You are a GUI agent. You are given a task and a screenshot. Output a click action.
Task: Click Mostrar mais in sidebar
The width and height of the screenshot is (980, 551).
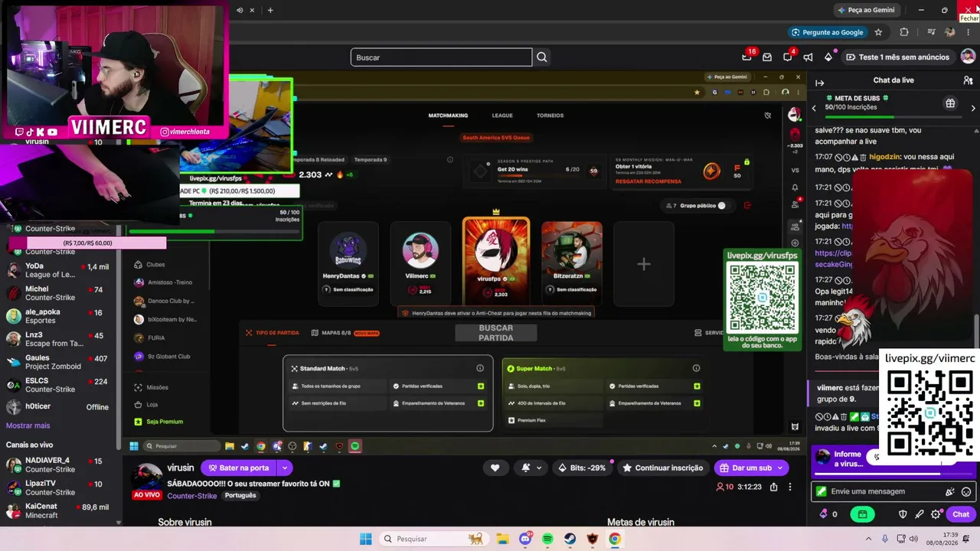pos(28,425)
